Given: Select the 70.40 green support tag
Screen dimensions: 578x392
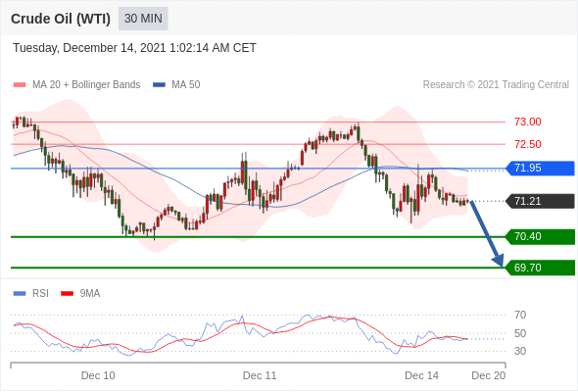Looking at the screenshot, I should (x=540, y=236).
